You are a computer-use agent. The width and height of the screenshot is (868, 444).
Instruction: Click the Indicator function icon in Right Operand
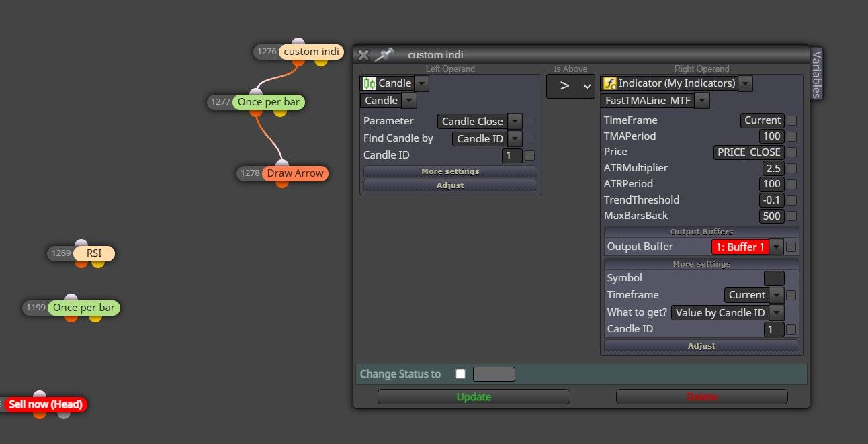[x=610, y=83]
